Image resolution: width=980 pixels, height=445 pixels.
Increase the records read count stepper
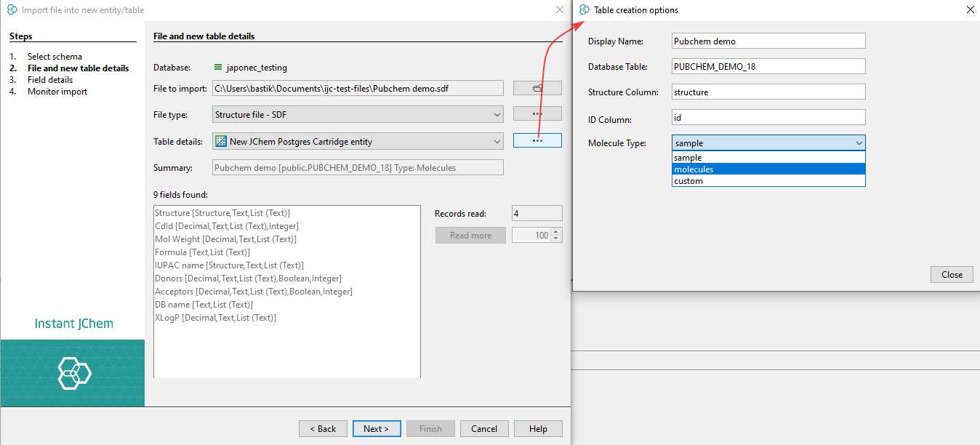coord(557,232)
